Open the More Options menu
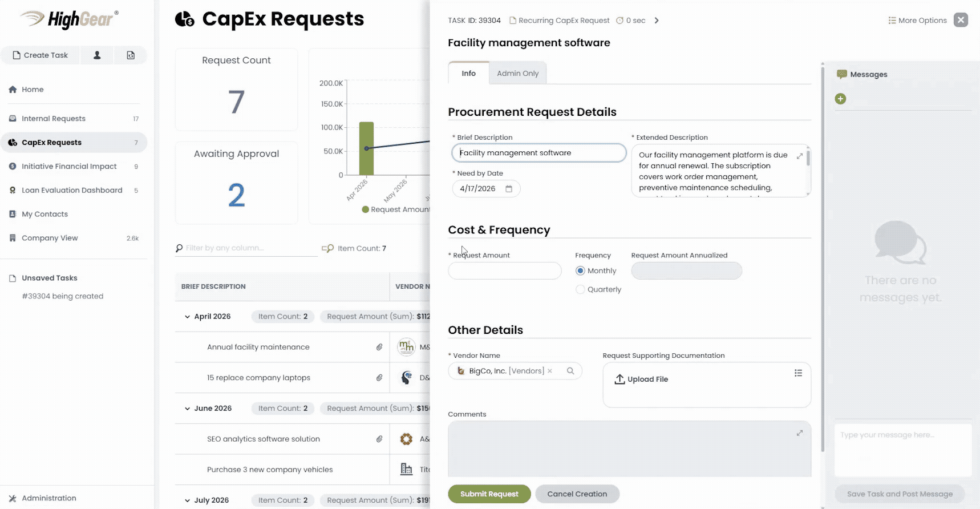Screen dimensions: 980x509 tap(917, 21)
